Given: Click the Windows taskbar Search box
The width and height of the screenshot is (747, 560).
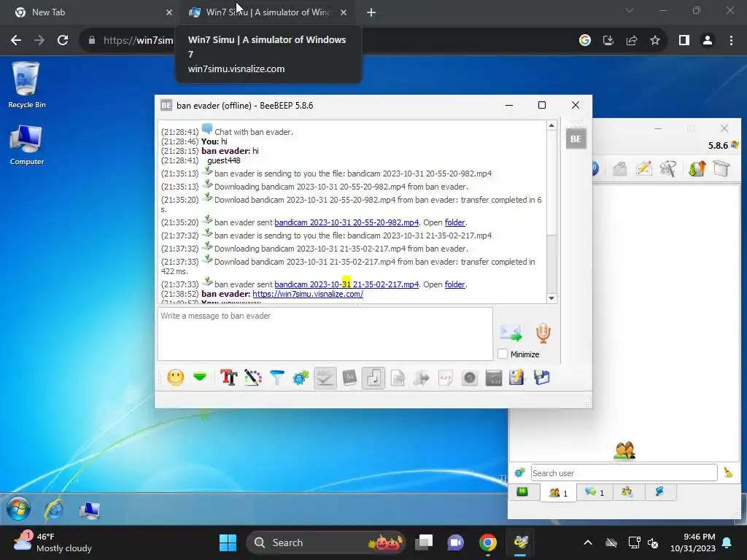Looking at the screenshot, I should 326,542.
